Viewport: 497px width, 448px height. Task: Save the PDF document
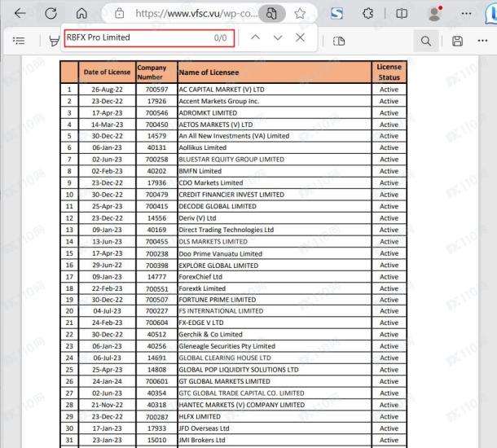click(x=457, y=41)
